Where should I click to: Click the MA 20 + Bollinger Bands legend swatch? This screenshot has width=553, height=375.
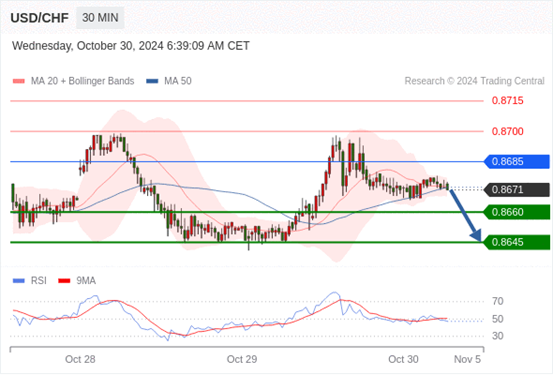[x=19, y=81]
